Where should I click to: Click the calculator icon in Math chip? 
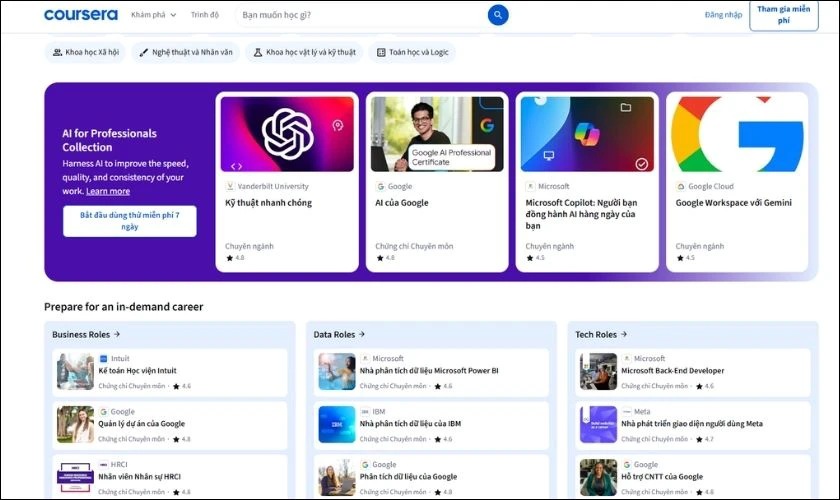(381, 53)
